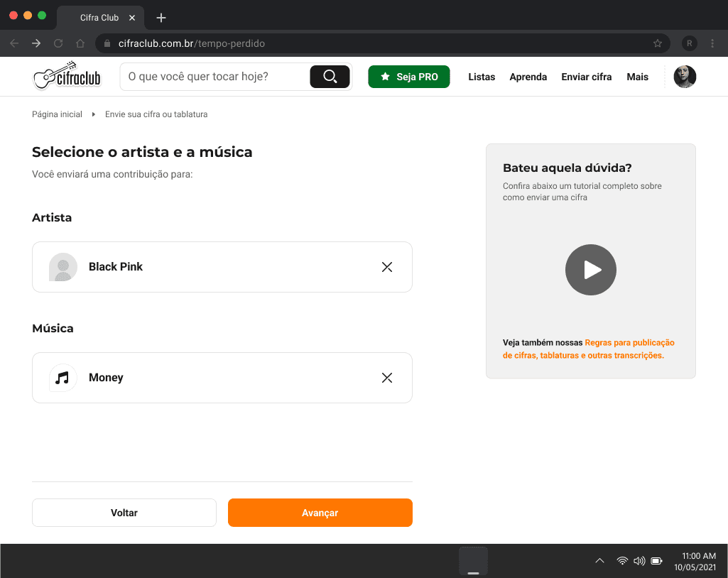Click the Black Pink artist name

point(116,267)
